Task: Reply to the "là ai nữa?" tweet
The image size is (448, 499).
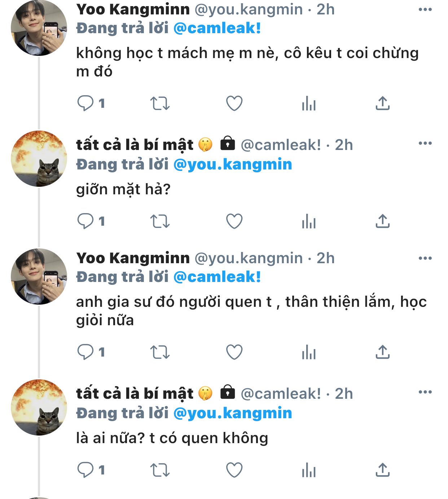Action: (x=85, y=470)
